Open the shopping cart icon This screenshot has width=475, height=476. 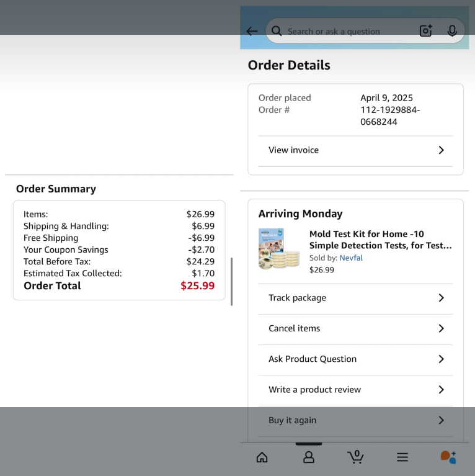pyautogui.click(x=355, y=457)
